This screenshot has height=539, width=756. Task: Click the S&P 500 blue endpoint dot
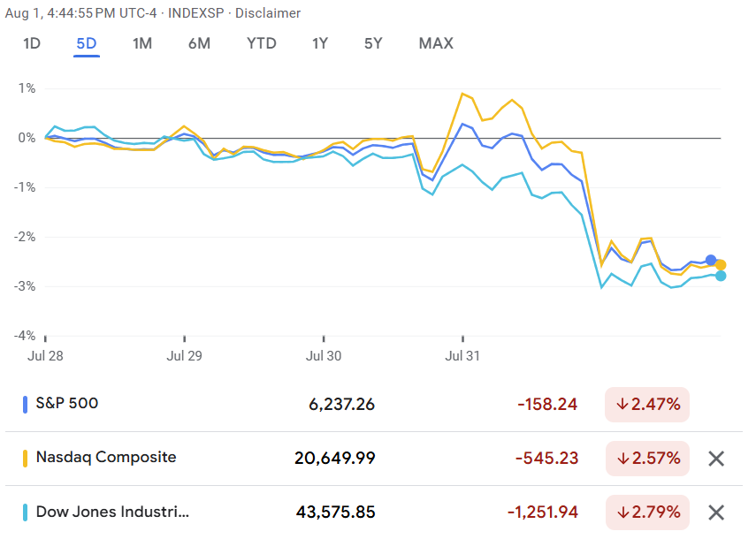(711, 260)
